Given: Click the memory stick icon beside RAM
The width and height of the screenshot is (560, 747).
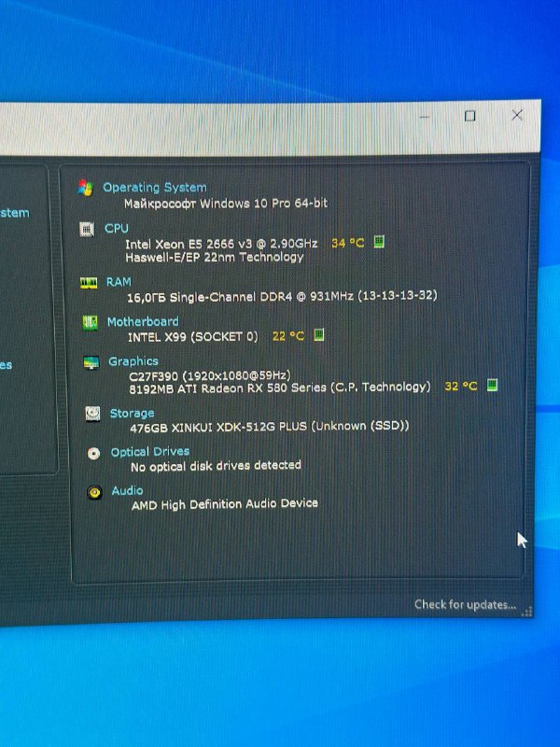Looking at the screenshot, I should [89, 283].
